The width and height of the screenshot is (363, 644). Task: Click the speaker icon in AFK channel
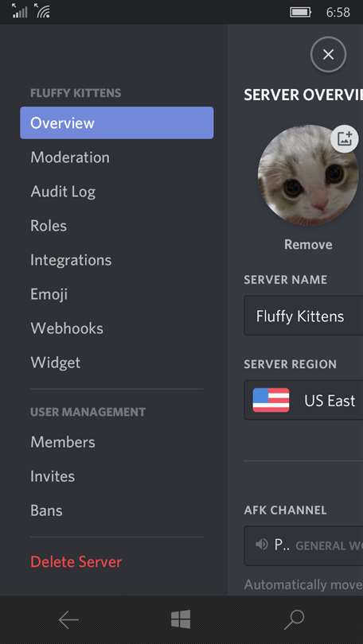(x=261, y=545)
